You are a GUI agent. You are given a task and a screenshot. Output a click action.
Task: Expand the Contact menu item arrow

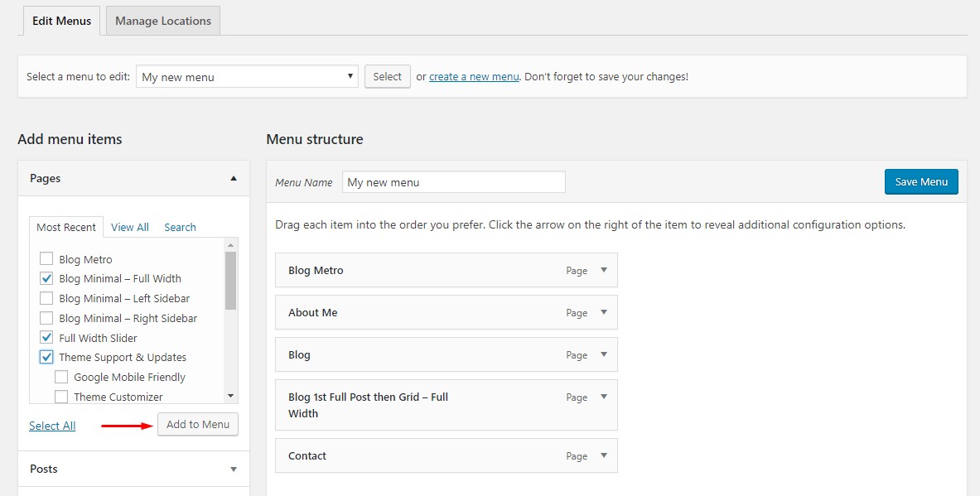click(604, 455)
